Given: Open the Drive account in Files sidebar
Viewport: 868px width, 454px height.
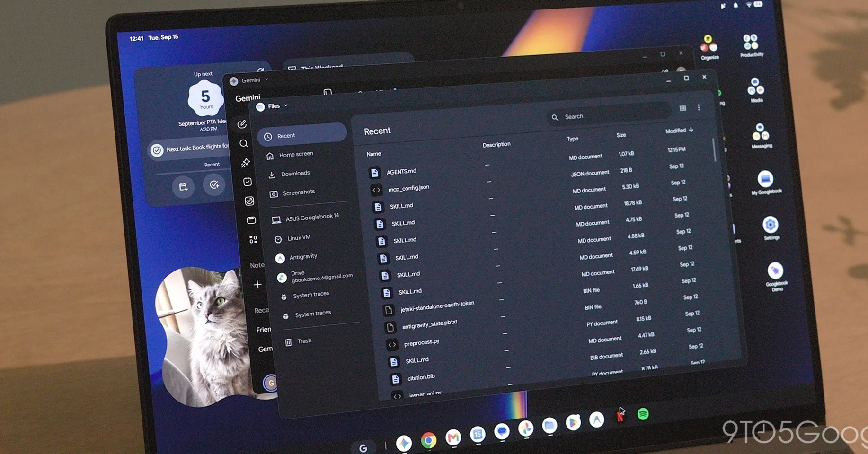Looking at the screenshot, I should coord(315,276).
